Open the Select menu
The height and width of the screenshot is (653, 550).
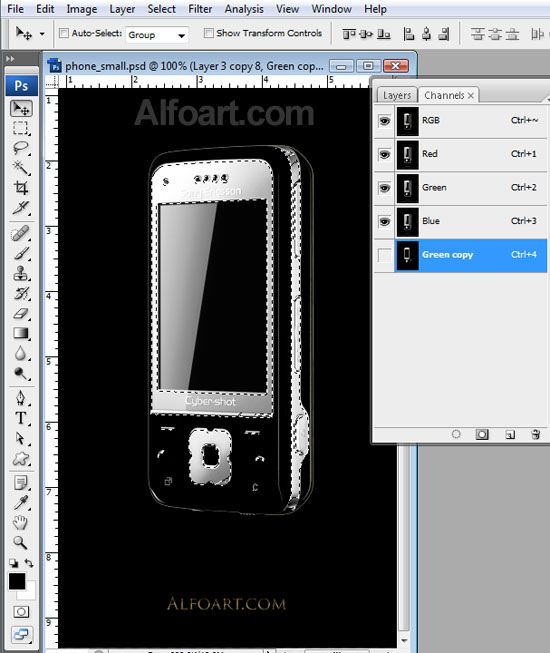[161, 9]
